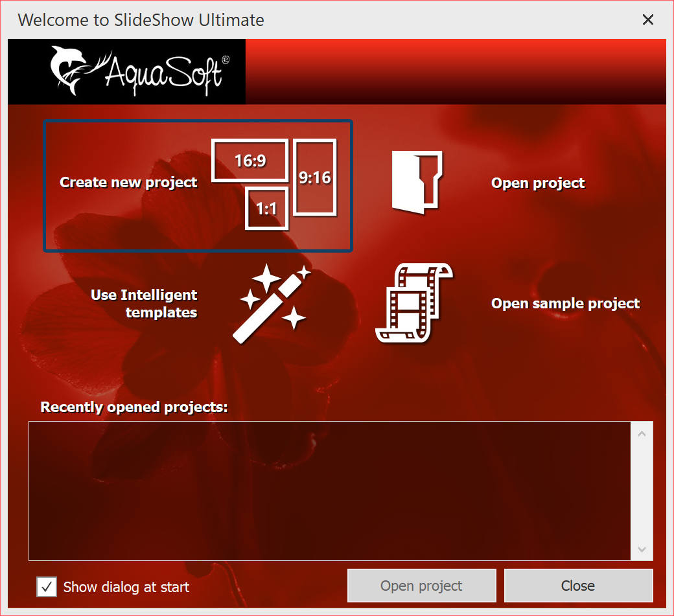This screenshot has height=616, width=674.
Task: Choose Open sample project
Action: click(x=565, y=302)
